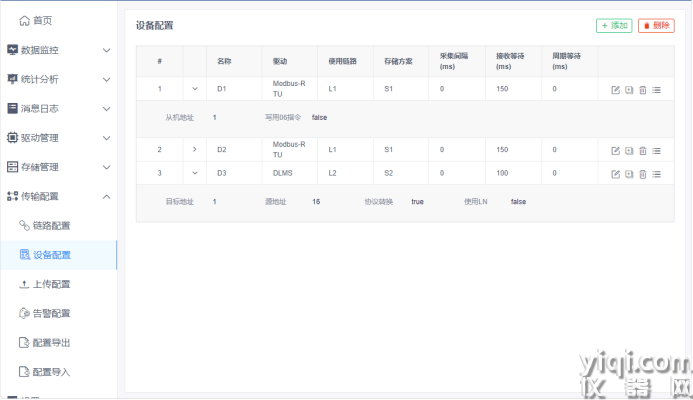Click the 源地址 value 16
This screenshot has height=400, width=693.
[x=316, y=202]
